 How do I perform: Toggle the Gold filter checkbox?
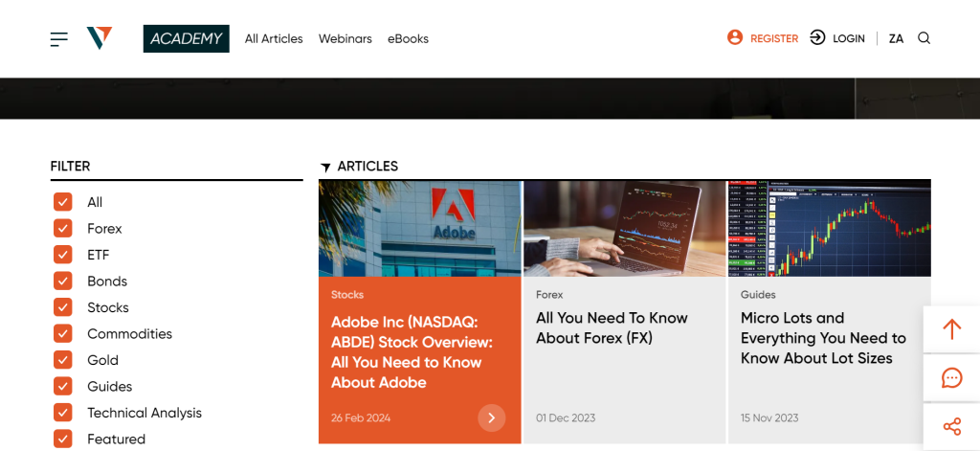pos(63,360)
